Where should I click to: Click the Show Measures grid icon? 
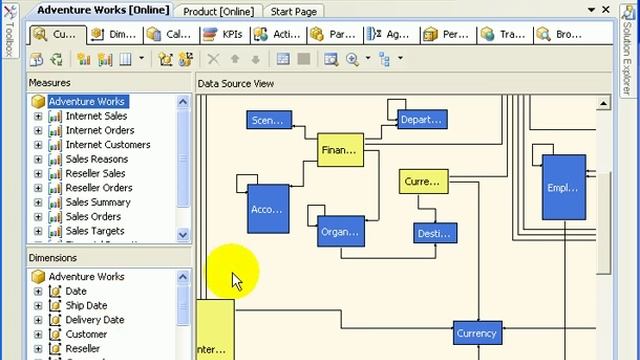coord(125,59)
